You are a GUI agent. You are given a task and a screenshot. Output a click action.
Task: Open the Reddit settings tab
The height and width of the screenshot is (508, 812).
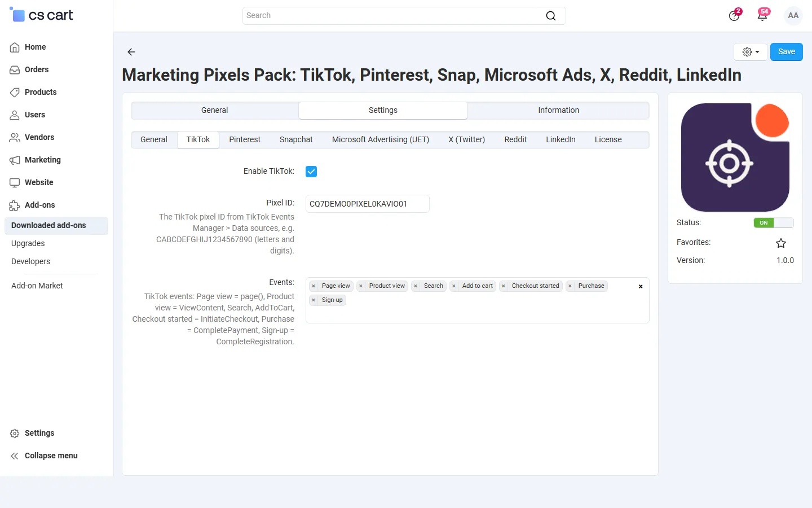pos(515,140)
